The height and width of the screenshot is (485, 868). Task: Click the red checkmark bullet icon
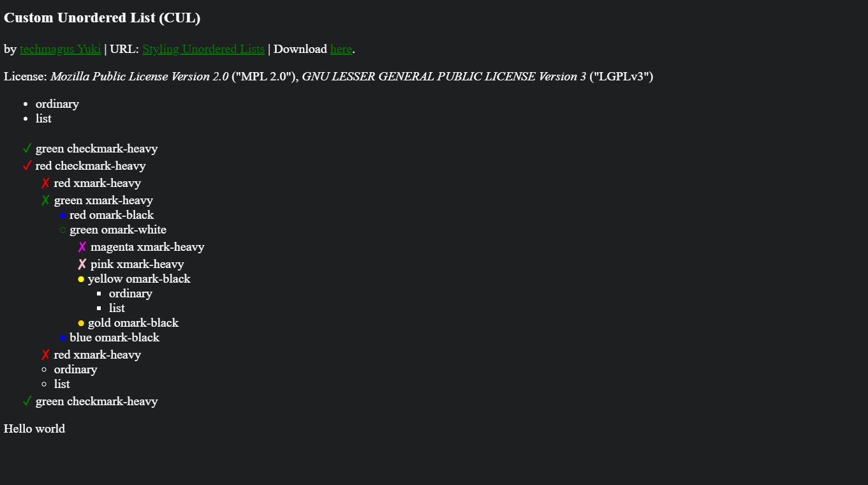pos(27,166)
